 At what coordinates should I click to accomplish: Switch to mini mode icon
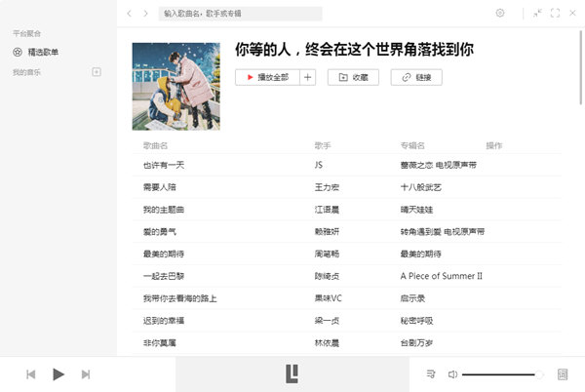tap(537, 14)
